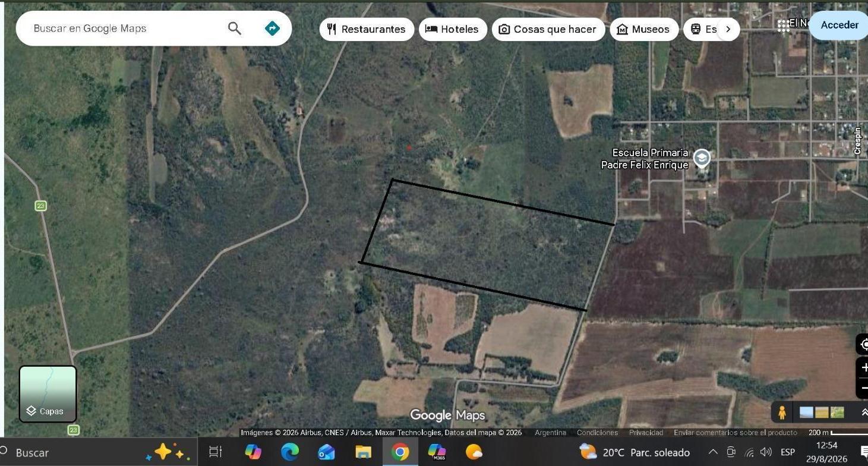Open the Condiciones link

tap(597, 433)
